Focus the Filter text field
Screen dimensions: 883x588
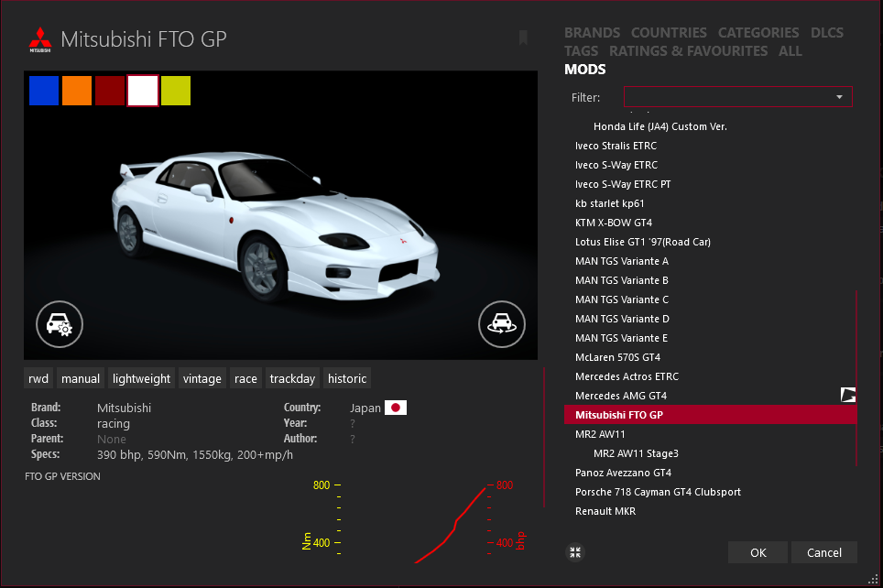click(728, 97)
